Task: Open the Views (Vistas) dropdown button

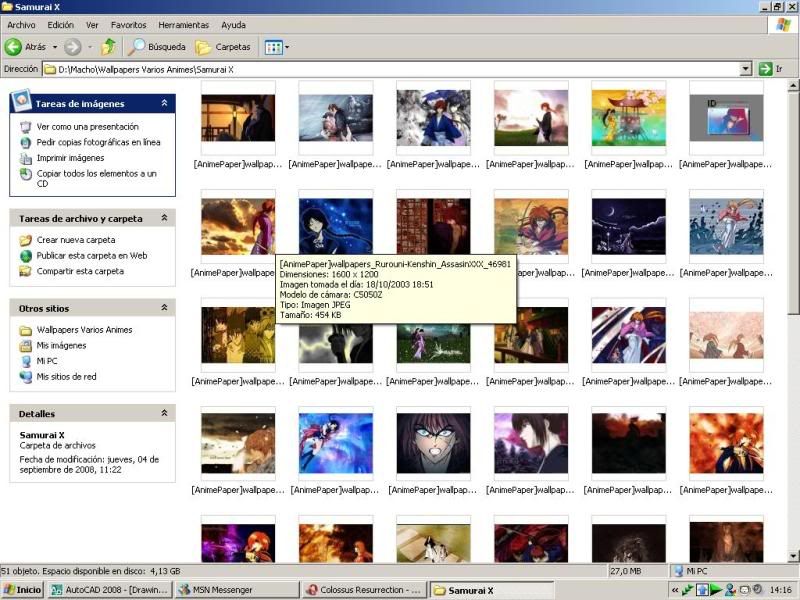Action: [277, 47]
